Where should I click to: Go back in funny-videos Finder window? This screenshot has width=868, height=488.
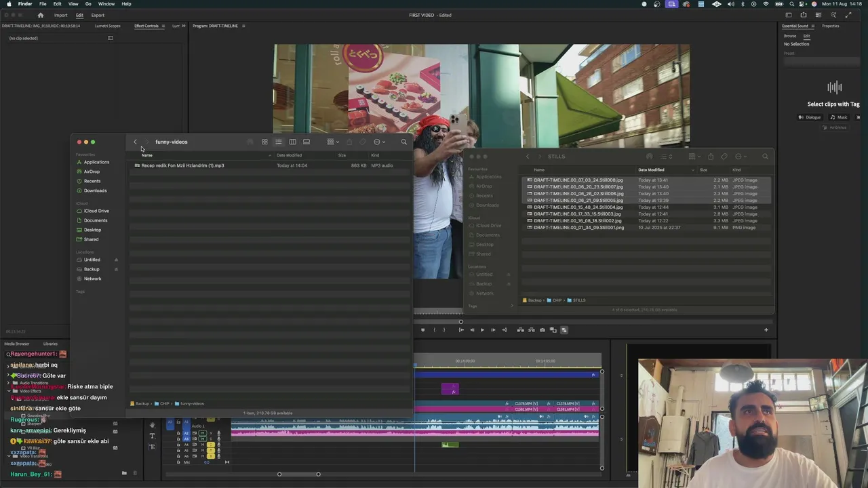tap(135, 142)
